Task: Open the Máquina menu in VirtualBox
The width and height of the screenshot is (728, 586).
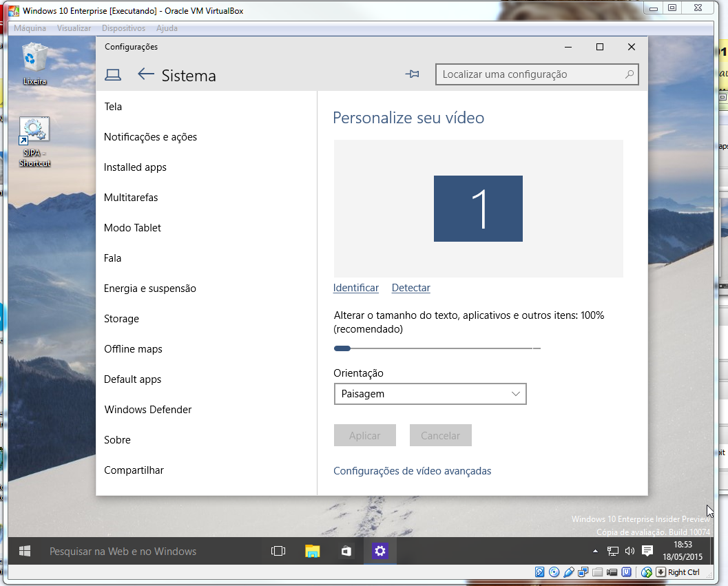Action: [30, 28]
